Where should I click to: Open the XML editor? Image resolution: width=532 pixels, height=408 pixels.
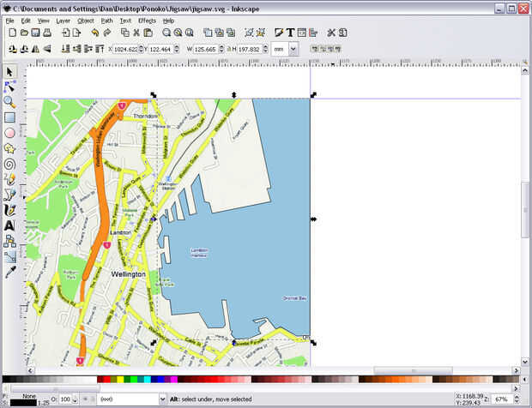[x=302, y=33]
